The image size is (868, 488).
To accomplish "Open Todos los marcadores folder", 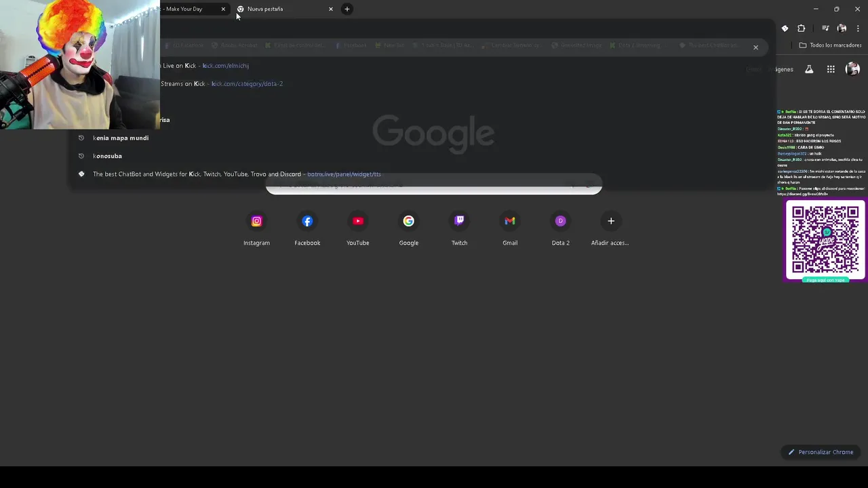I will click(830, 45).
